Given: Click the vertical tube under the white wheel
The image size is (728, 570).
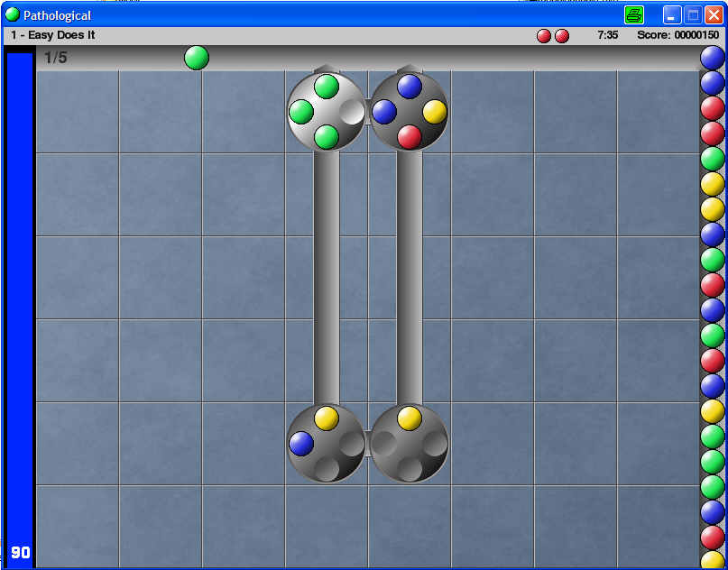Looking at the screenshot, I should 327,278.
